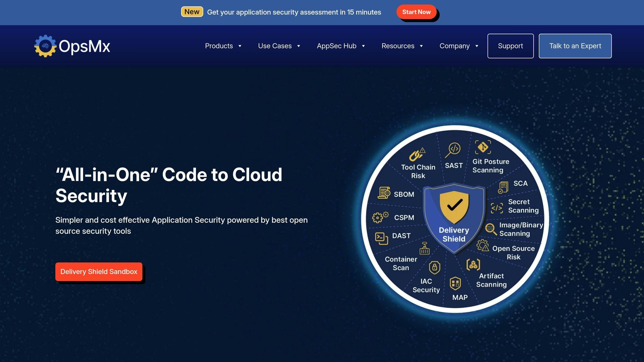Click the SCA document icon
Viewport: 644px width, 362px height.
click(503, 187)
